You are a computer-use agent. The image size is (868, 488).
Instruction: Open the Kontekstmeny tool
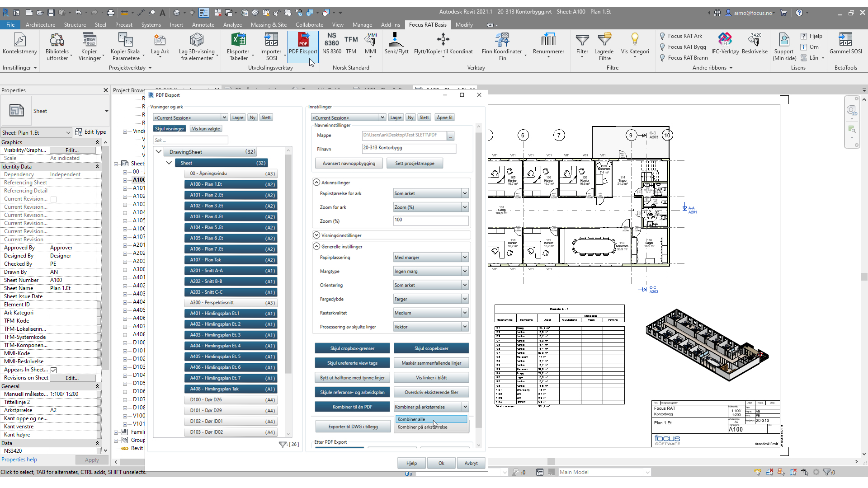click(19, 44)
